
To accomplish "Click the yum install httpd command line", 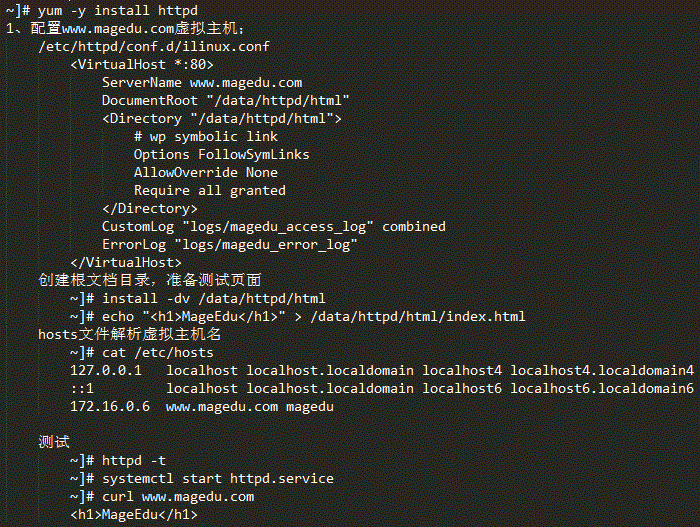I will [102, 10].
